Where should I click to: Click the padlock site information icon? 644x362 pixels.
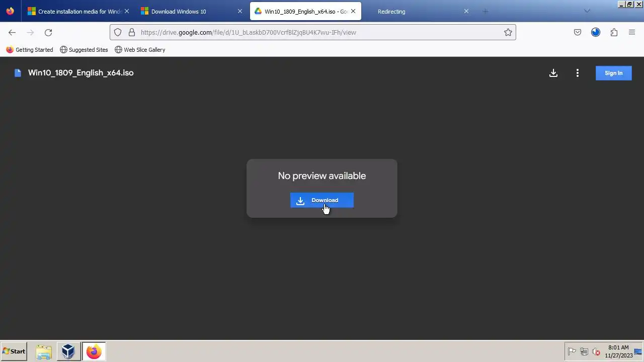coord(132,32)
